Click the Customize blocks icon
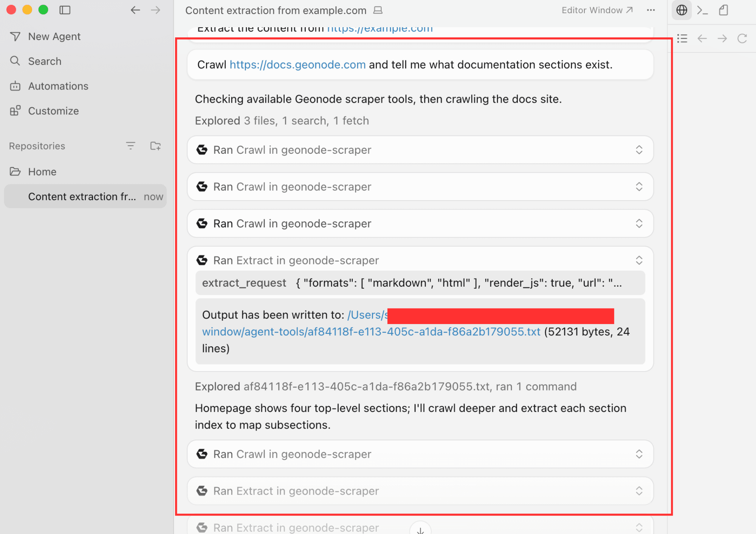756x534 pixels. pyautogui.click(x=15, y=111)
